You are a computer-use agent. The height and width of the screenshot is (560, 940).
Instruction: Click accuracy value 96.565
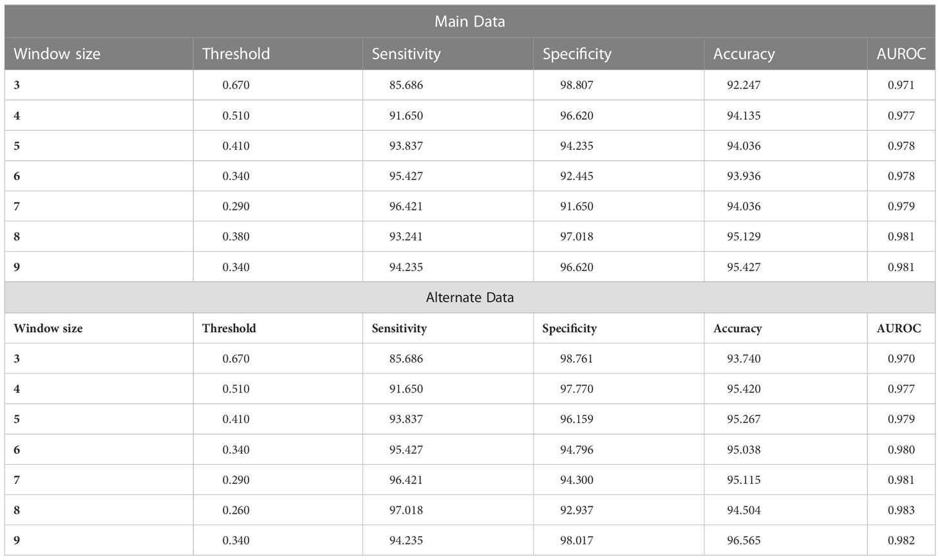744,541
